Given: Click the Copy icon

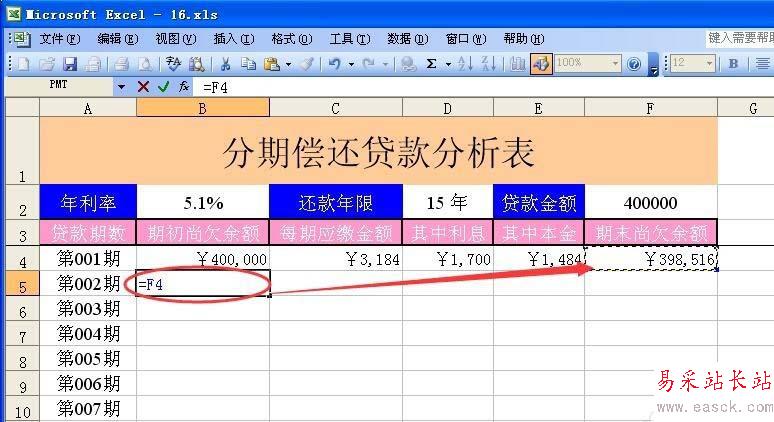Looking at the screenshot, I should pyautogui.click(x=248, y=64).
